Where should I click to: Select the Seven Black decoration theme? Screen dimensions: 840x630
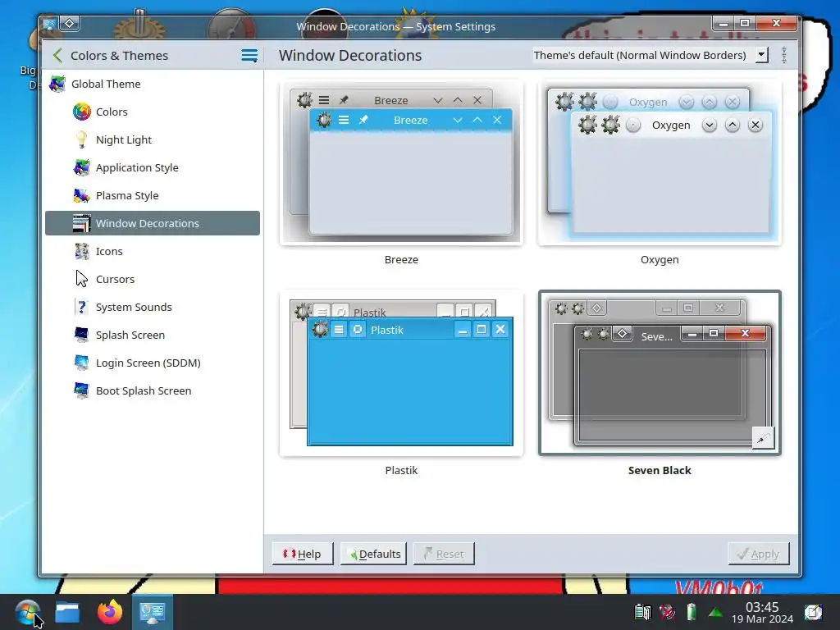coord(660,373)
